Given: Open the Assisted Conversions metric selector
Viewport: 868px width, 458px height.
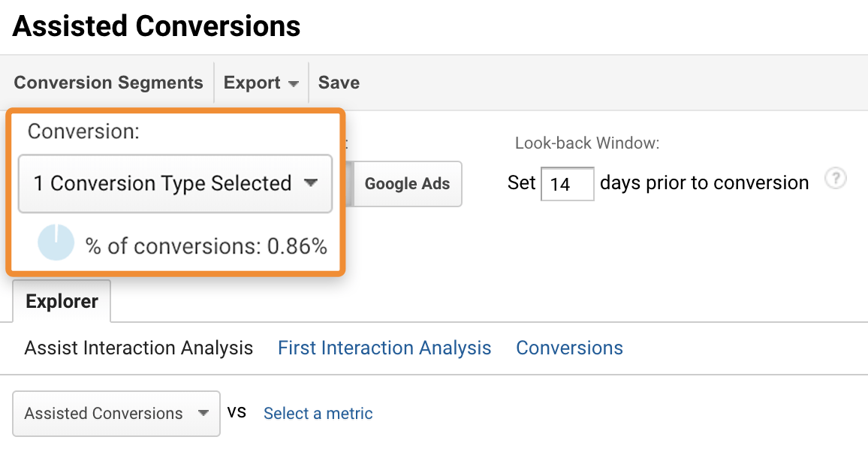Looking at the screenshot, I should tap(116, 414).
